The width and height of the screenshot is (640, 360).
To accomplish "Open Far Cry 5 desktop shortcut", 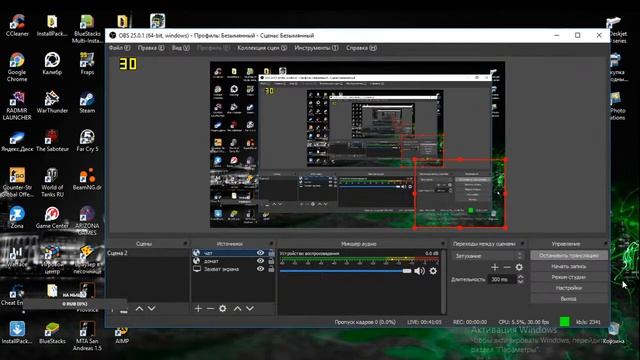I will [x=87, y=141].
